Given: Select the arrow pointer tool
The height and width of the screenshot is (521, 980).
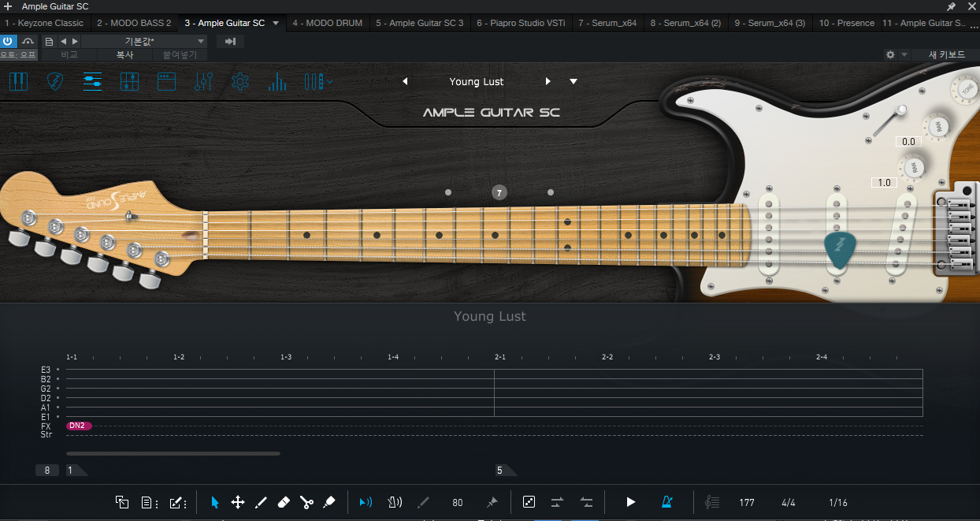Looking at the screenshot, I should (x=214, y=502).
